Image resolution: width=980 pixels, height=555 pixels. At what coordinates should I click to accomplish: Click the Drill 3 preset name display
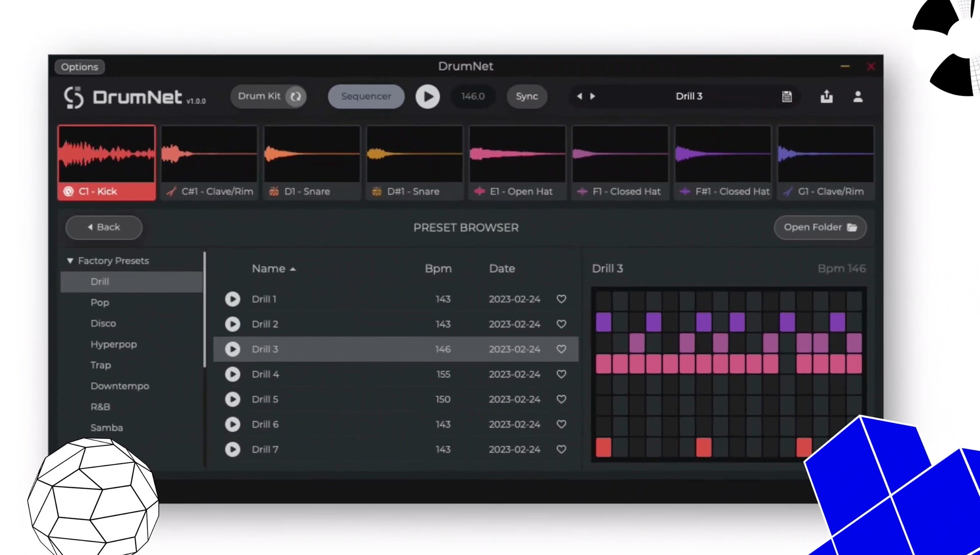[689, 96]
